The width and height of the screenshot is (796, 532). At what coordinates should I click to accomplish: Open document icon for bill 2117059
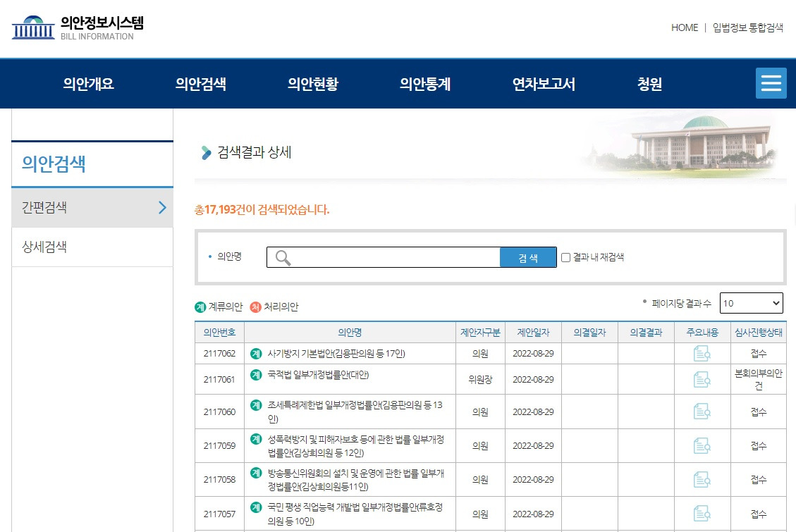tap(702, 445)
